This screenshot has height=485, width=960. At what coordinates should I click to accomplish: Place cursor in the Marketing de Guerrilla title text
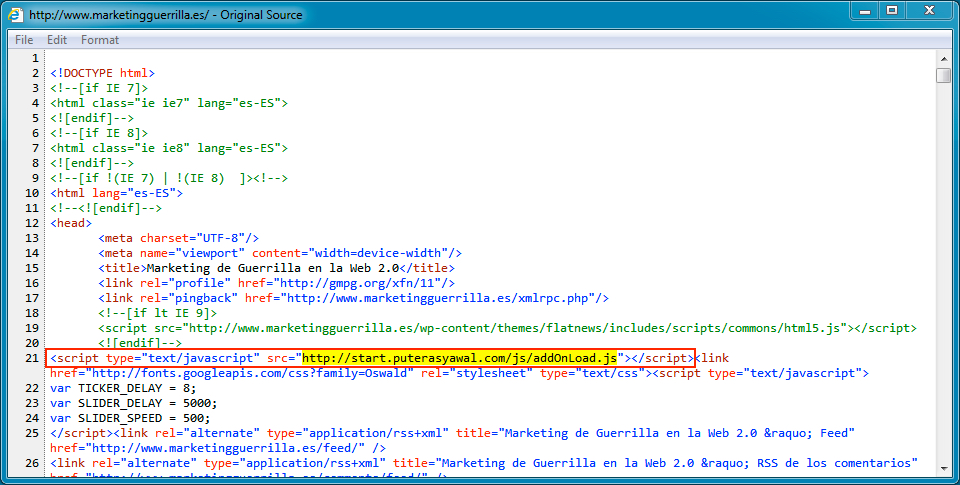[x=272, y=268]
